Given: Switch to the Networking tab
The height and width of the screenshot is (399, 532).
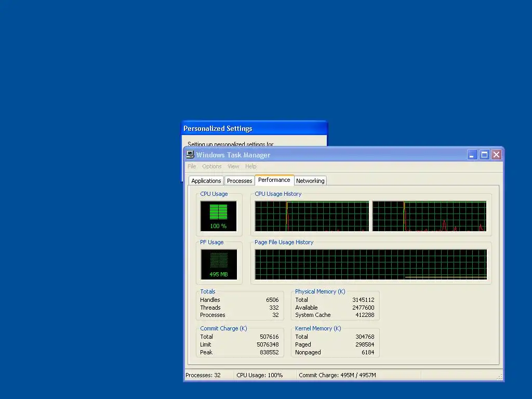Looking at the screenshot, I should [310, 181].
